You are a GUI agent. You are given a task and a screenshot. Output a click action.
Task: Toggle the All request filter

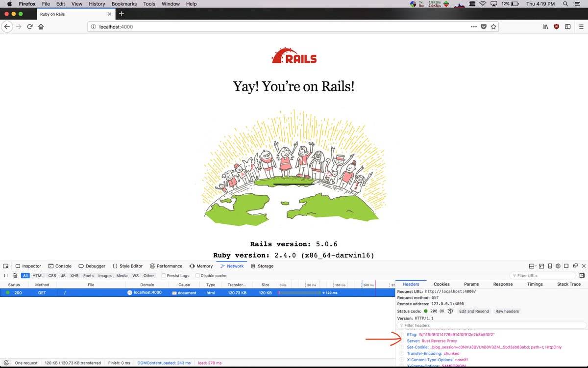coord(25,276)
